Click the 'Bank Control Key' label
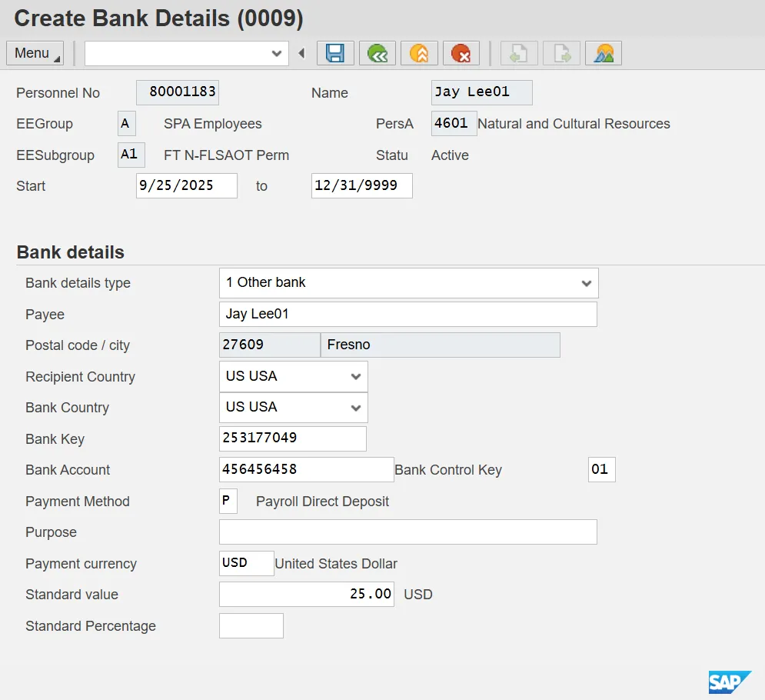This screenshot has width=765, height=700. [448, 470]
